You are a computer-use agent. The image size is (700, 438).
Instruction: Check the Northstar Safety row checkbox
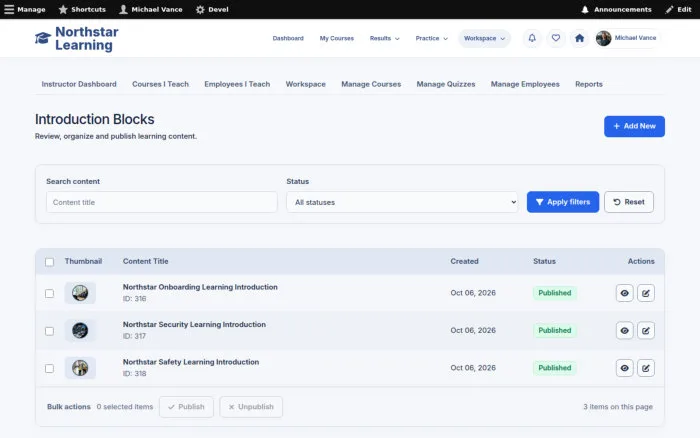[50, 368]
